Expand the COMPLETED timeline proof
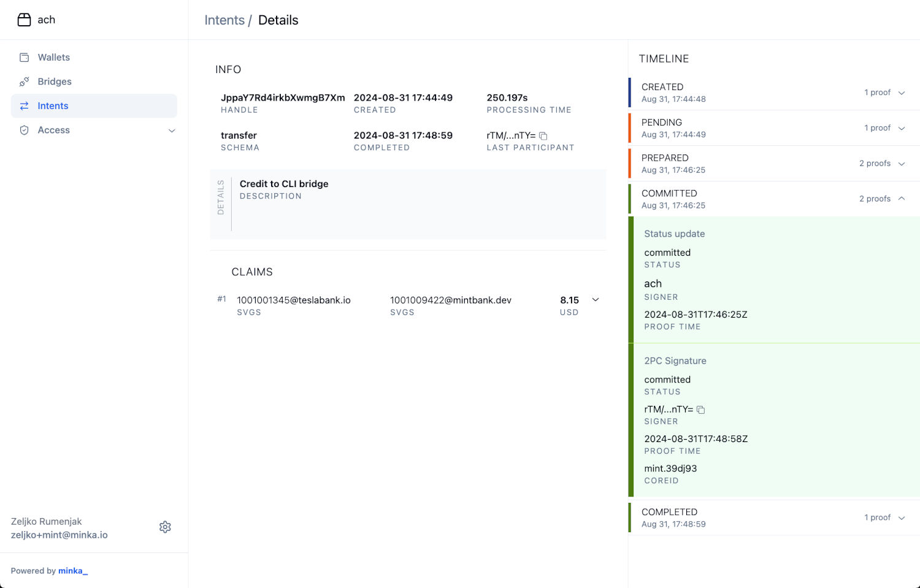Viewport: 920px width, 588px height. tap(901, 518)
